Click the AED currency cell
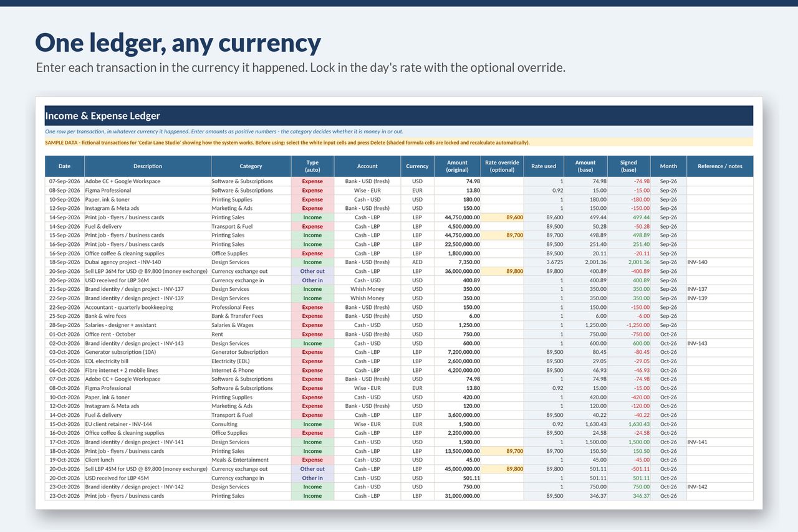Image resolution: width=798 pixels, height=532 pixels. [x=417, y=262]
